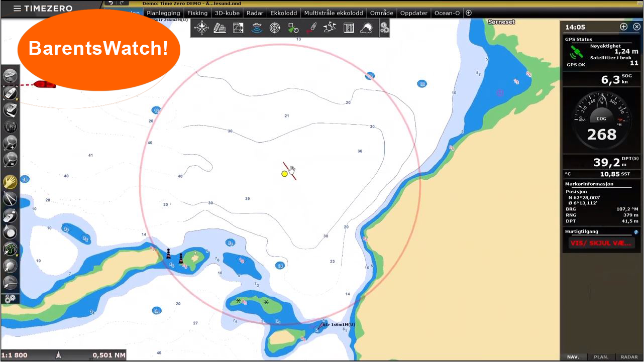Open the Radar workspace tab
Screen dimensions: 644x362
click(x=255, y=13)
